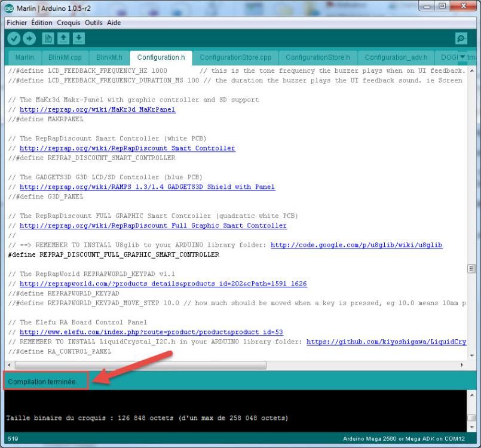This screenshot has width=481, height=448.
Task: Open the elefu.com product link
Action: coord(151,332)
